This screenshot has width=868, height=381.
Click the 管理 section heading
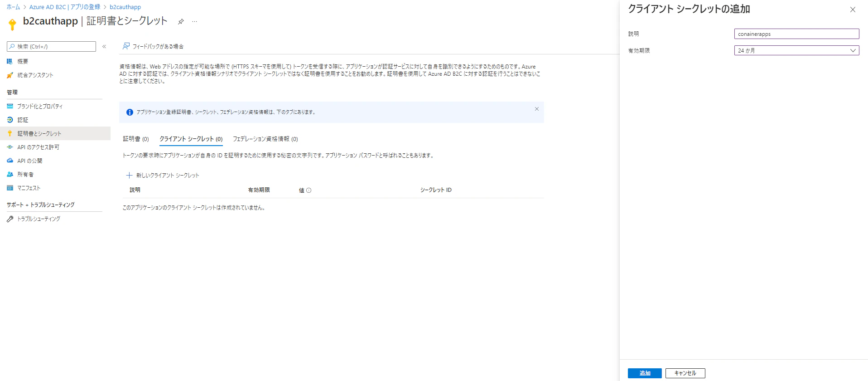12,92
